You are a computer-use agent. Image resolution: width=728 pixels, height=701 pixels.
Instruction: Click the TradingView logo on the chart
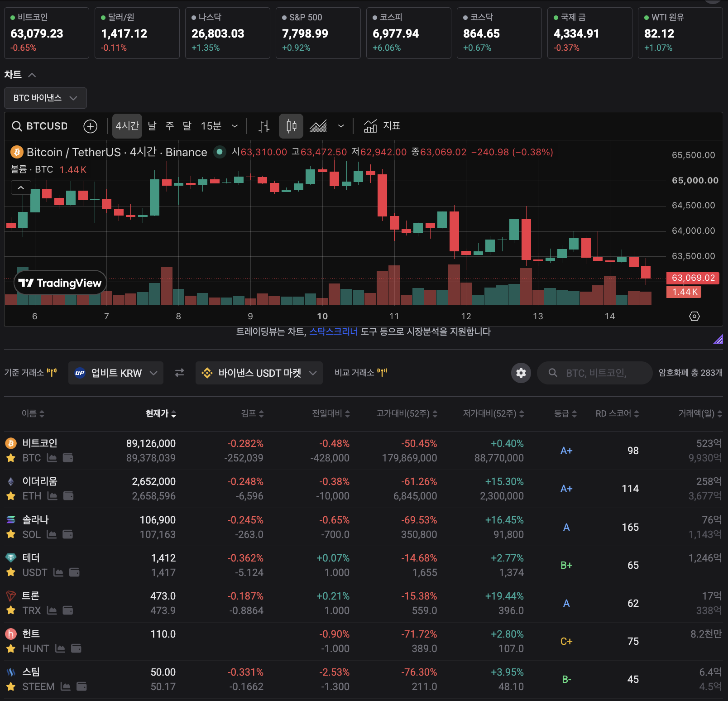click(60, 283)
